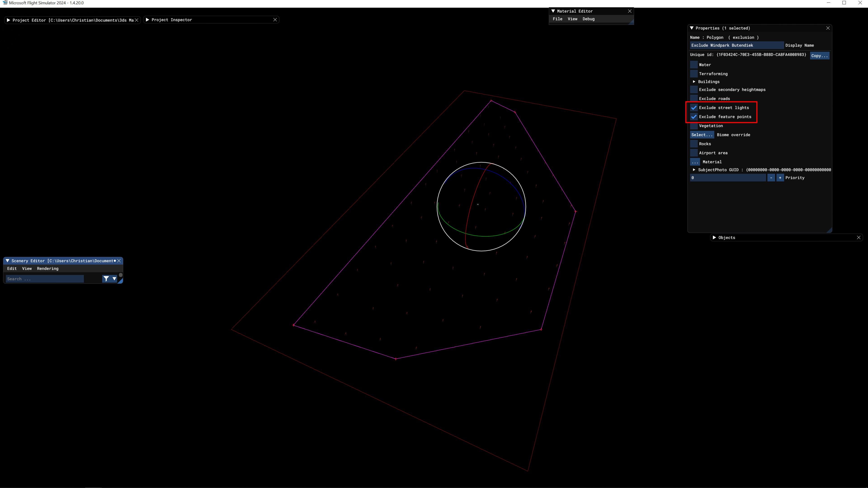Open Scenery Editor Rendering menu

[x=47, y=268]
